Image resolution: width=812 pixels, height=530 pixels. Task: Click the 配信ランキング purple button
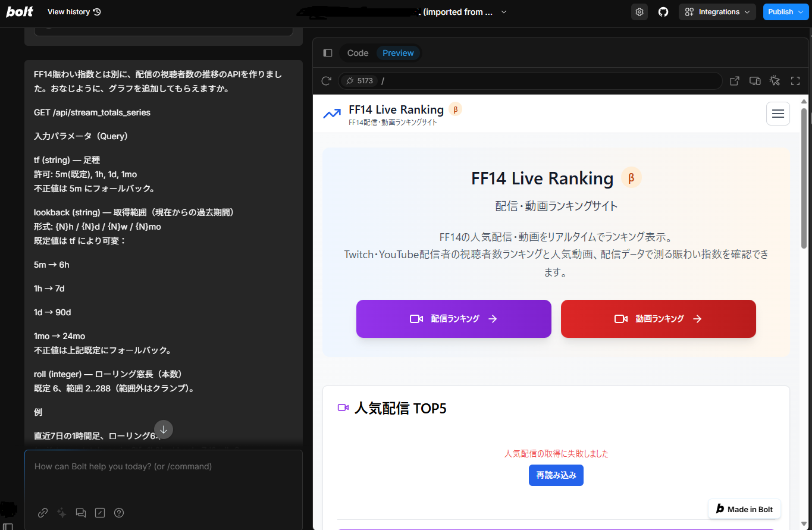tap(453, 319)
